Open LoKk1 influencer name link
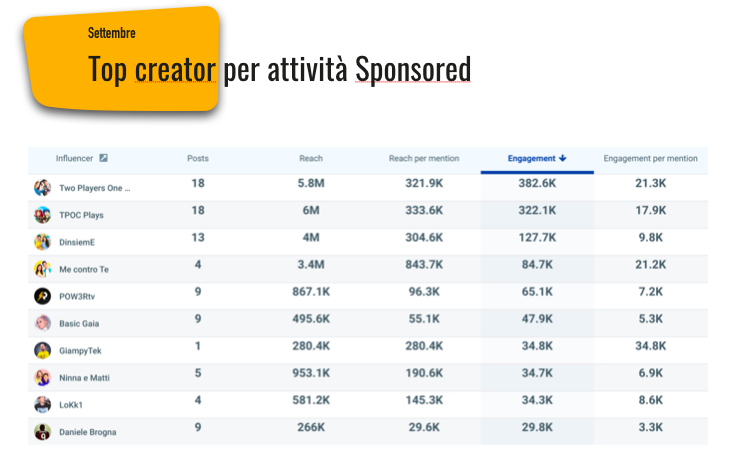The height and width of the screenshot is (475, 749). click(71, 405)
